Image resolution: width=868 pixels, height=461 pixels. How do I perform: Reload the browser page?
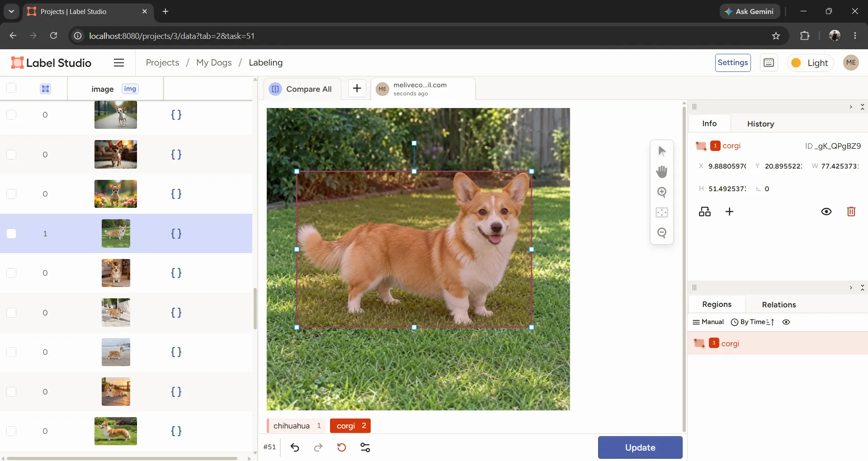[x=53, y=36]
